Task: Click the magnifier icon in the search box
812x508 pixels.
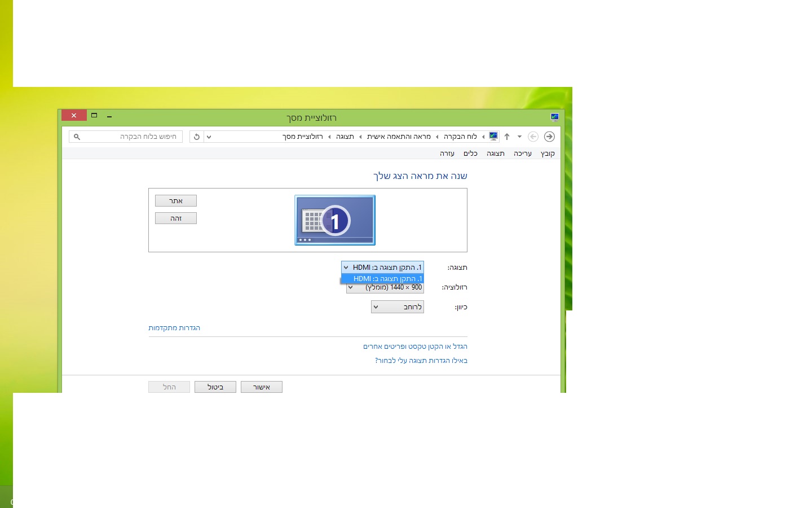Action: tap(77, 137)
